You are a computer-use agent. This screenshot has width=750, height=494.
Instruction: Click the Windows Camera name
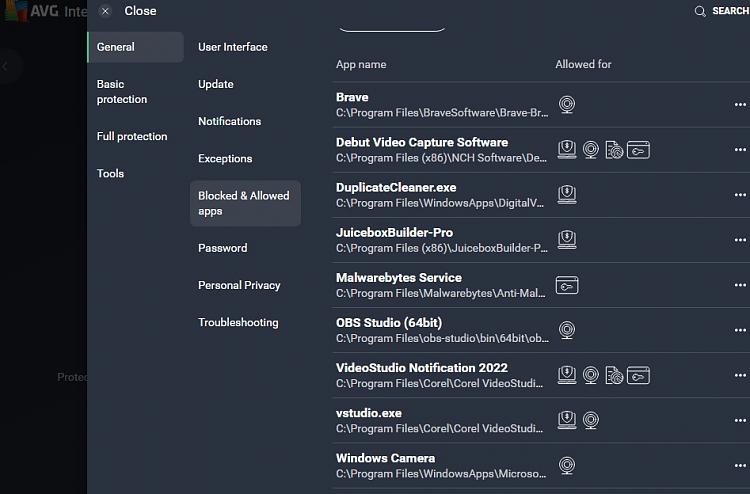386,458
